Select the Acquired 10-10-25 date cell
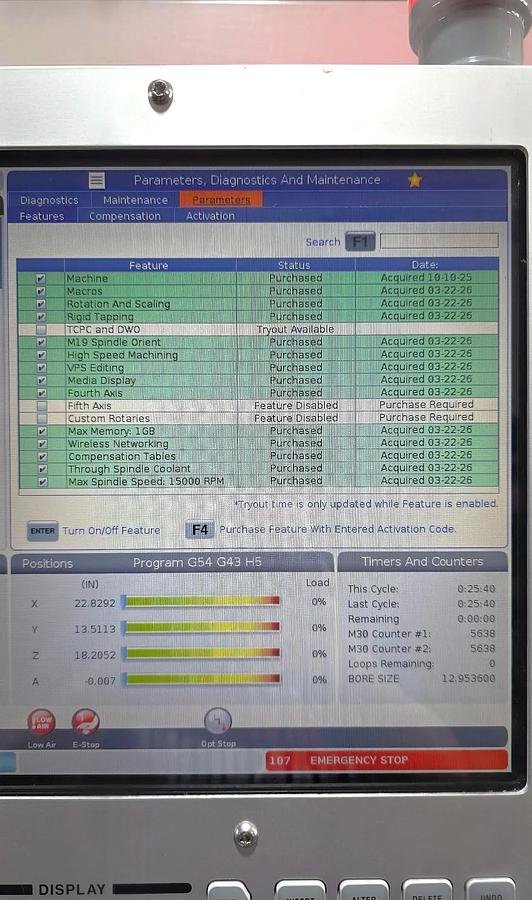Viewport: 532px width, 900px height. point(426,277)
